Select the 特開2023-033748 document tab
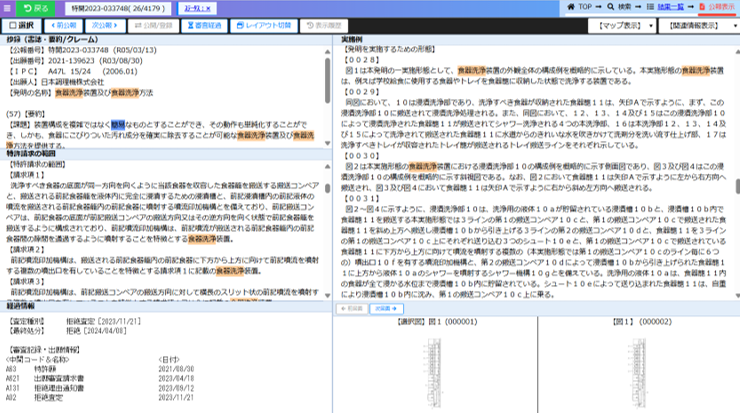 118,8
